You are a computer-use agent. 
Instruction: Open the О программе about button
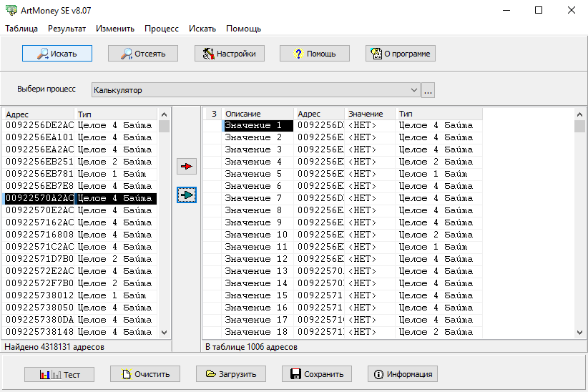(x=401, y=53)
